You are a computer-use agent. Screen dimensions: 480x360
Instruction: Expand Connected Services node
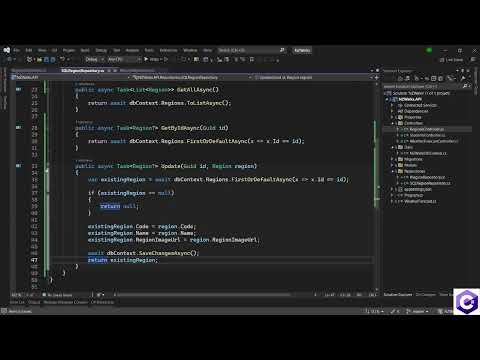(392, 105)
